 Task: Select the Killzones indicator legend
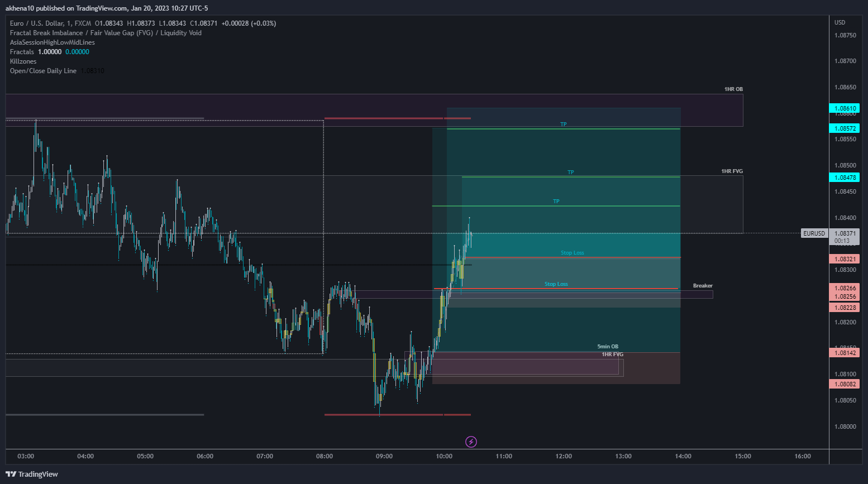tap(23, 61)
